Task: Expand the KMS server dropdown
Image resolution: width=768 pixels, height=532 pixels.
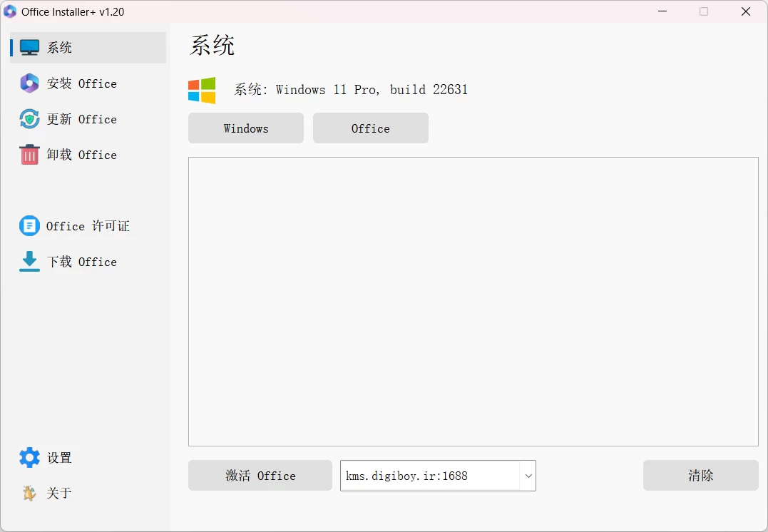Action: [528, 476]
